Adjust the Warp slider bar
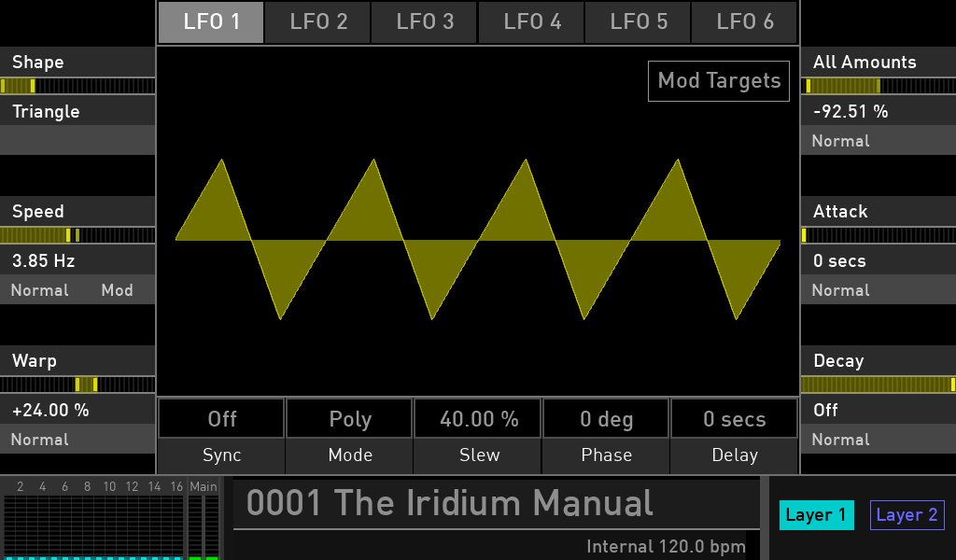 [x=77, y=385]
